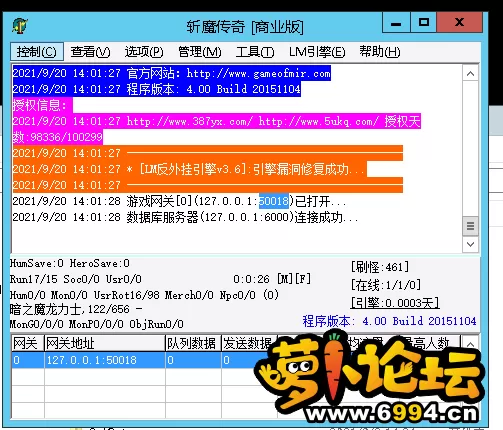Minimize the 斩魔传奇 window

[396, 23]
